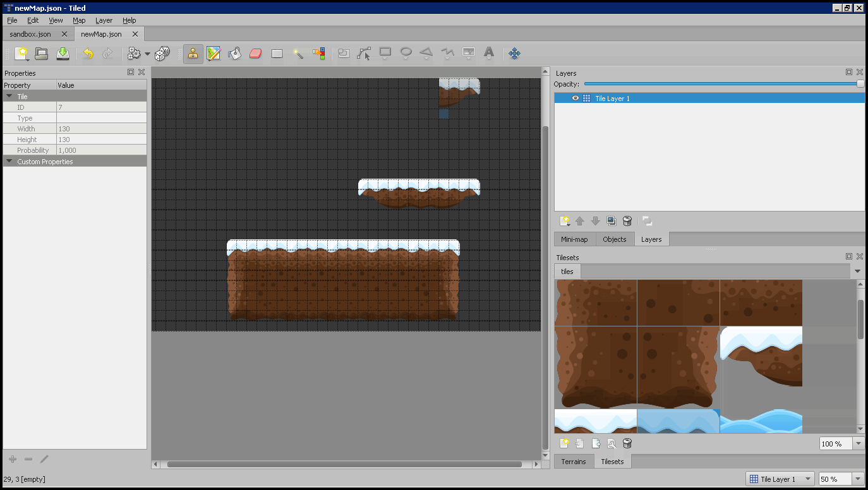Select the Stamp Brush tool
Viewport: 868px width, 490px height.
(x=193, y=54)
